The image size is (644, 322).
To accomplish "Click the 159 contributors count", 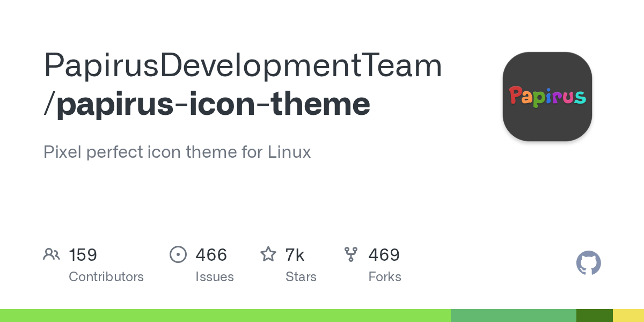I will (83, 255).
